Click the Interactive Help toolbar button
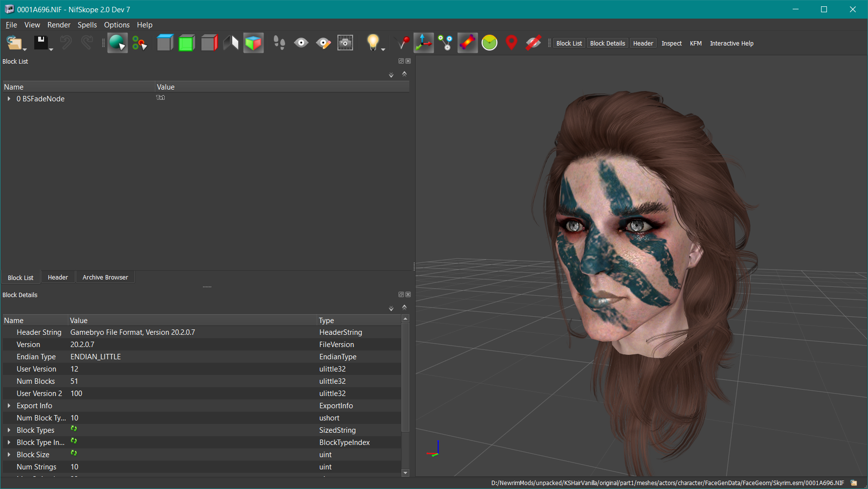The height and width of the screenshot is (489, 868). click(x=731, y=44)
